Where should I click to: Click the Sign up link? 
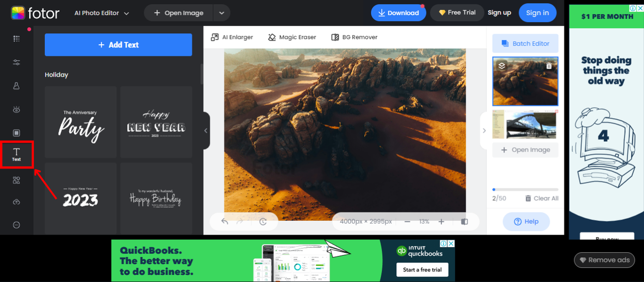(x=499, y=13)
